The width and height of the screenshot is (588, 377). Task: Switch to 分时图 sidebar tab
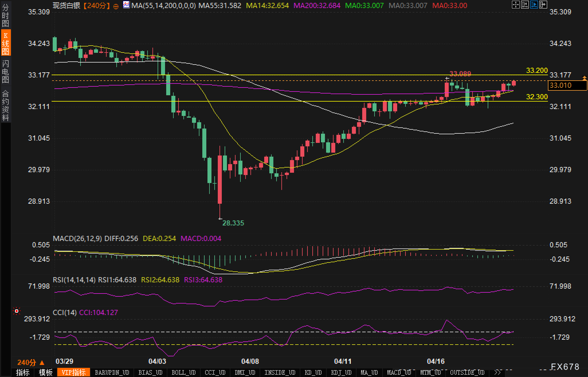(x=5, y=15)
